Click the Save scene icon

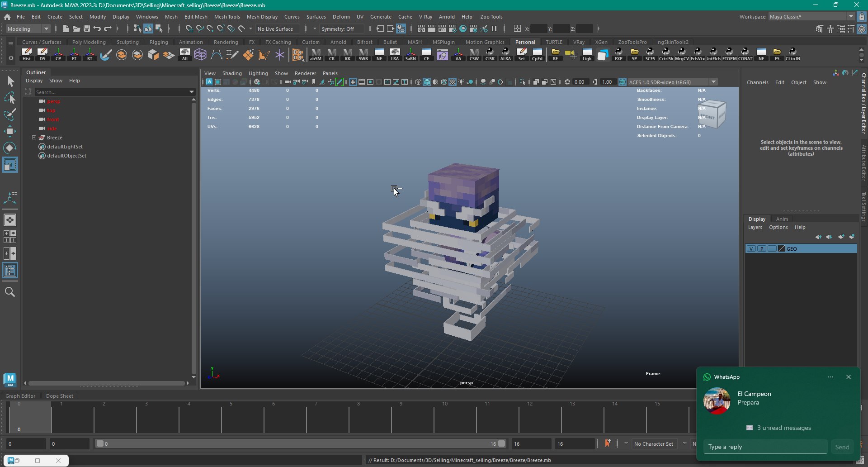click(87, 29)
